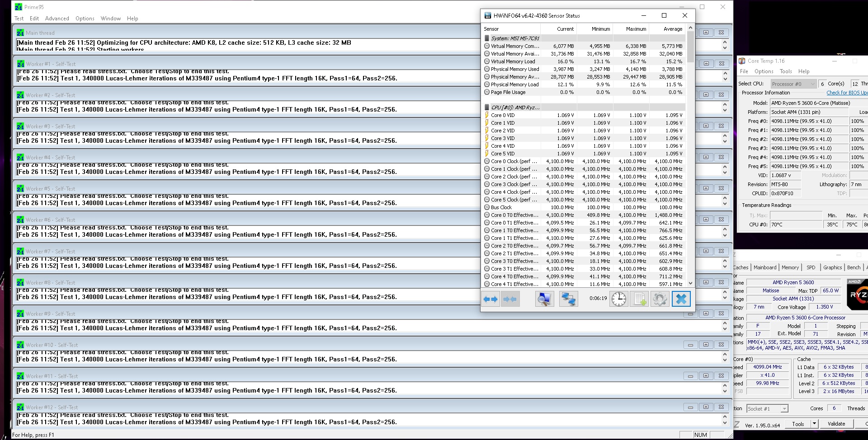
Task: Click the Check for BIOS Updates link
Action: tap(847, 93)
